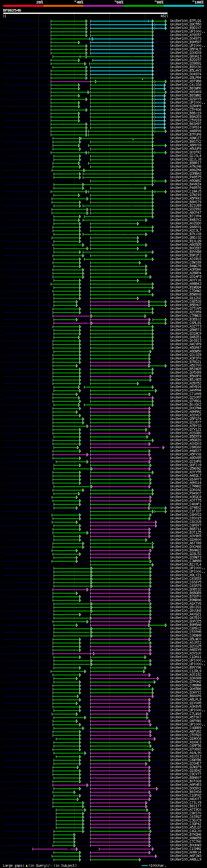207x868 pixels.
Task: Select hit UniRef100_Q2JLJ8
Action: 186,159
